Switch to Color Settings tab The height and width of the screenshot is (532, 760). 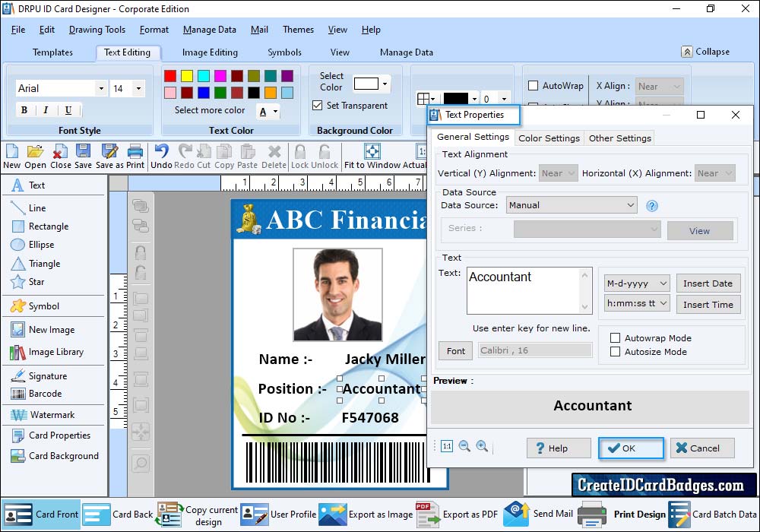point(549,138)
